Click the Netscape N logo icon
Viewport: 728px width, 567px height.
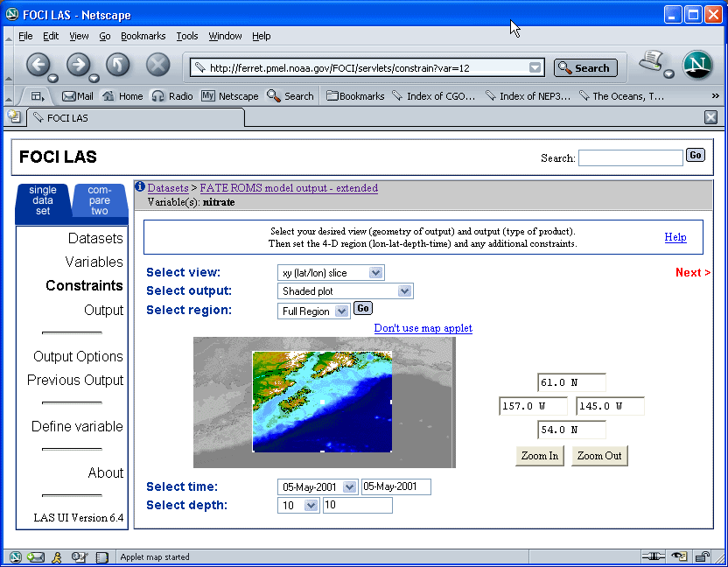pyautogui.click(x=697, y=65)
